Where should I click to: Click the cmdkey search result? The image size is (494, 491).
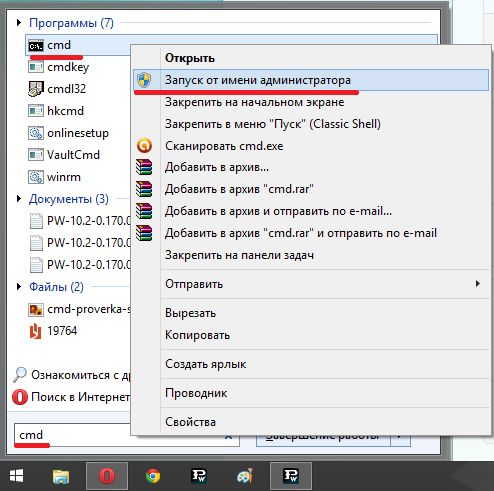coord(68,67)
